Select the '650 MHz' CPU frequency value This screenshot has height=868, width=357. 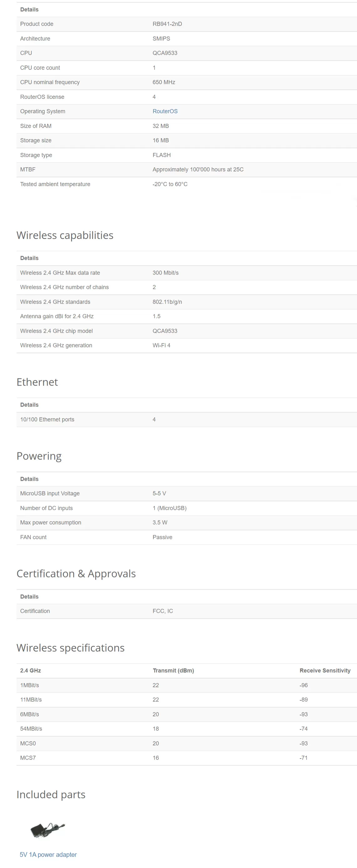pos(164,82)
